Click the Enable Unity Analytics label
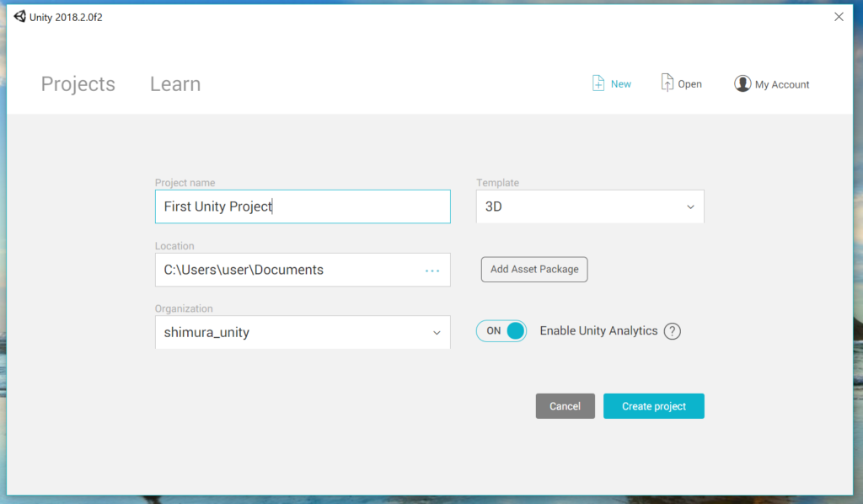Image resolution: width=863 pixels, height=504 pixels. point(598,331)
